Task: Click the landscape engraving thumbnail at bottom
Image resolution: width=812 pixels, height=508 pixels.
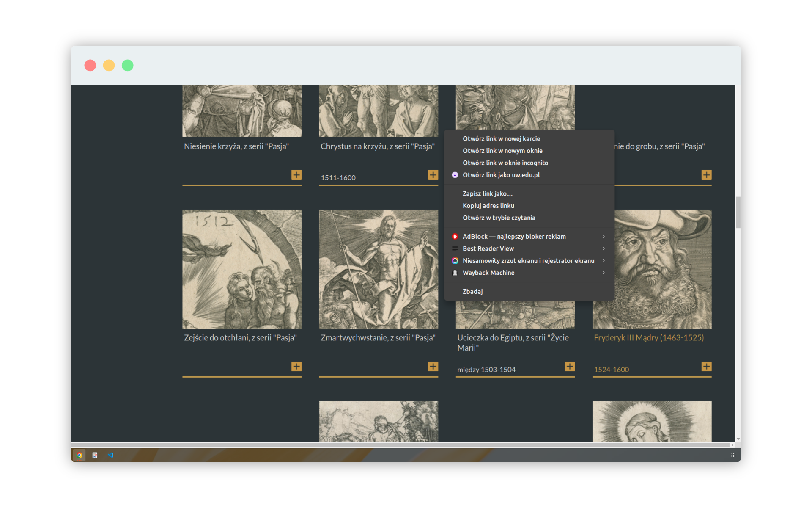Action: tap(379, 422)
